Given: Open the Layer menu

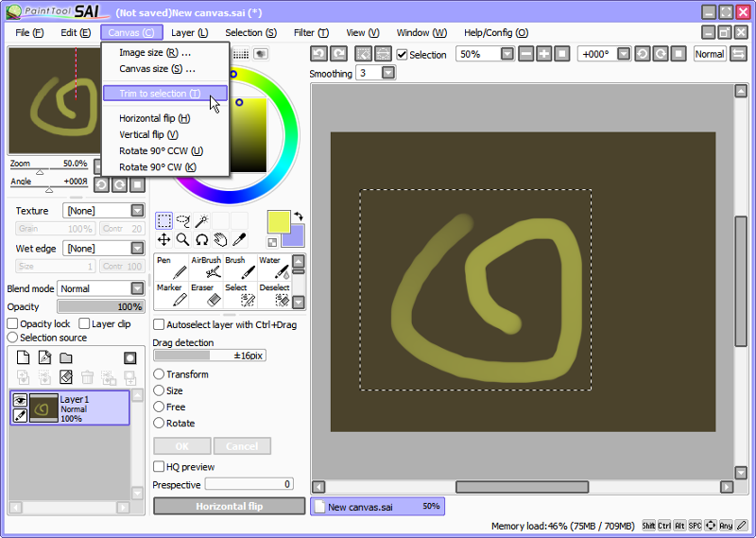Looking at the screenshot, I should point(190,33).
